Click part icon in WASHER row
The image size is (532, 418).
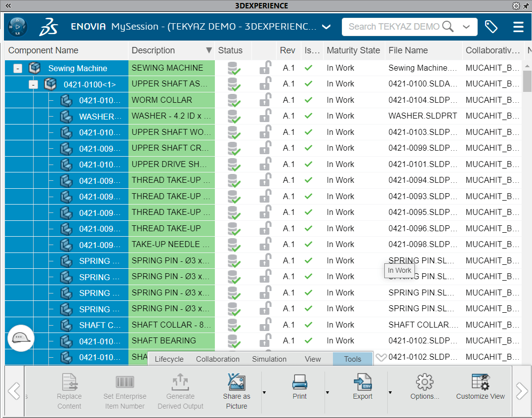(x=66, y=117)
